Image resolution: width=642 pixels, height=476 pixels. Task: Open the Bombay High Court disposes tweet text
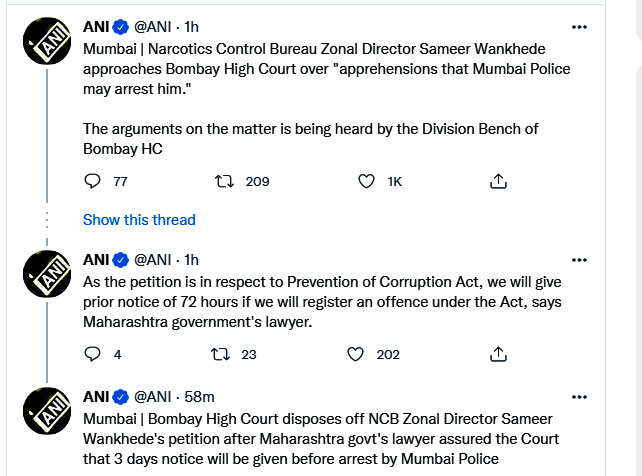pos(320,438)
